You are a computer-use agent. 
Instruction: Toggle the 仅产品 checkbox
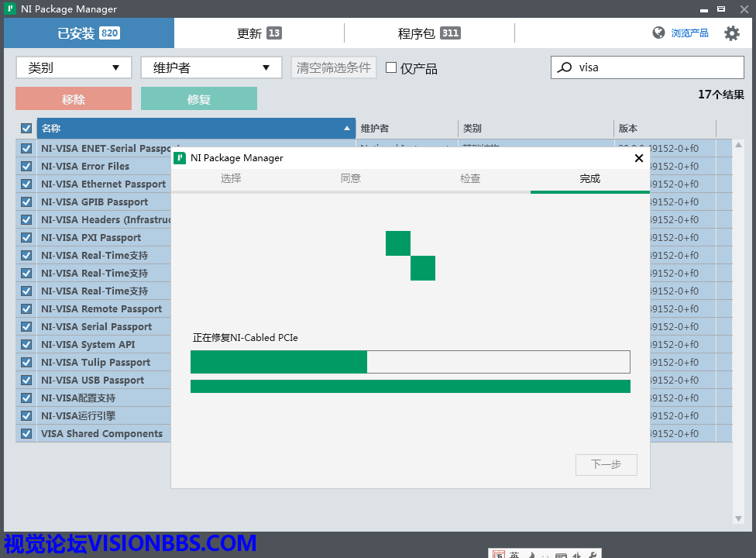click(x=391, y=68)
